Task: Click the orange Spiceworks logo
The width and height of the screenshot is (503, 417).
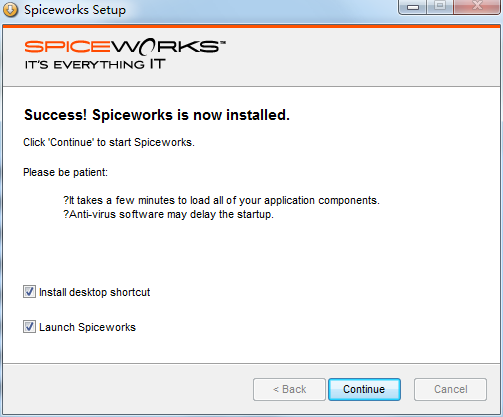Action: (125, 46)
